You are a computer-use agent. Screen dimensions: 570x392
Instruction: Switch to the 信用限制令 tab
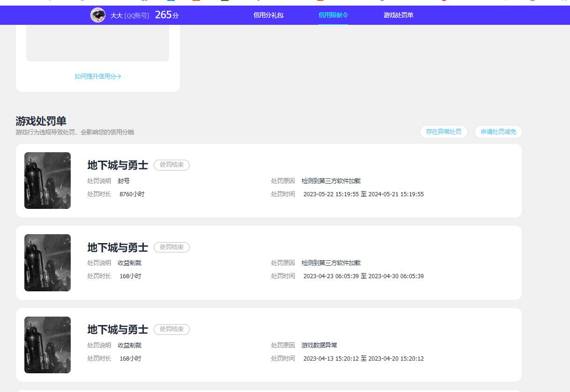pyautogui.click(x=333, y=15)
